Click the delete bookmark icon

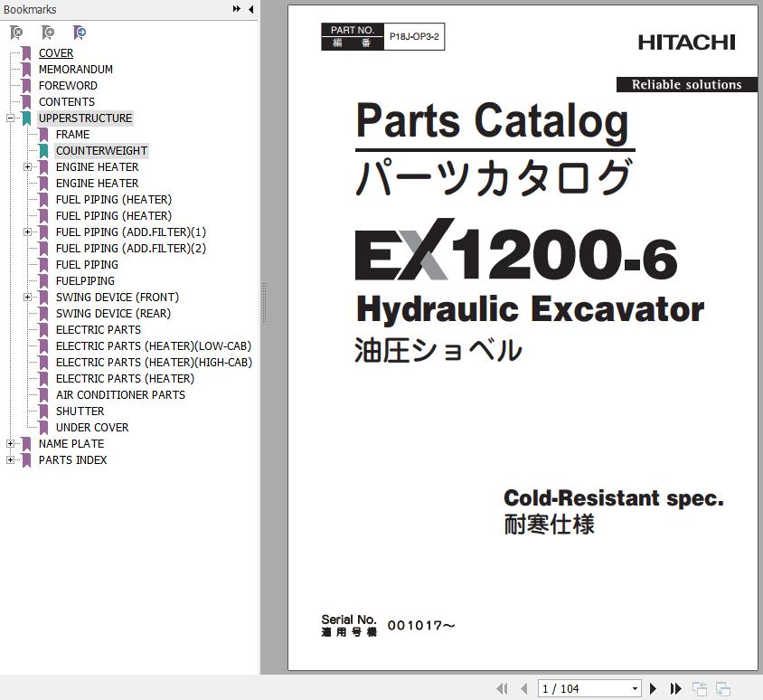pyautogui.click(x=16, y=33)
